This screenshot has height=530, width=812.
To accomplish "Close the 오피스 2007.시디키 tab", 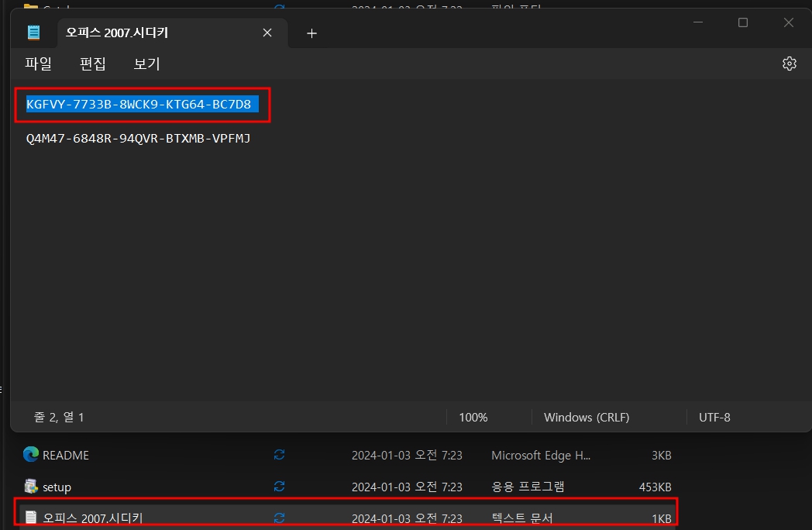I will click(267, 33).
